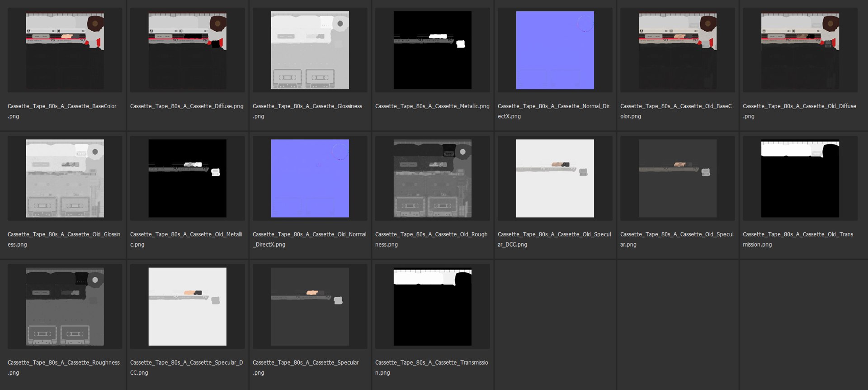The width and height of the screenshot is (868, 390).
Task: Select the Cassette_BaseColor texture thumbnail
Action: pyautogui.click(x=65, y=50)
